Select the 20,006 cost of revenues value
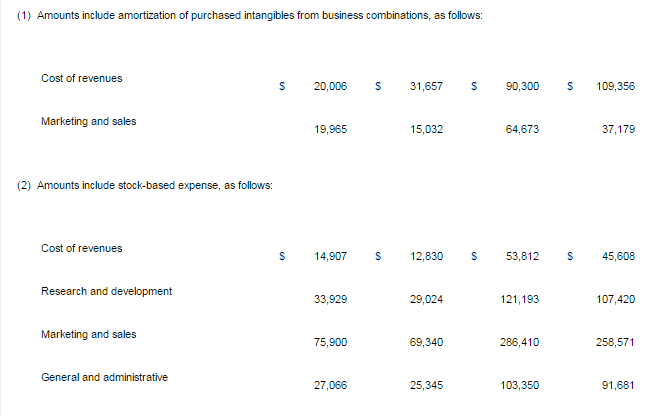The image size is (671, 416). [x=330, y=86]
